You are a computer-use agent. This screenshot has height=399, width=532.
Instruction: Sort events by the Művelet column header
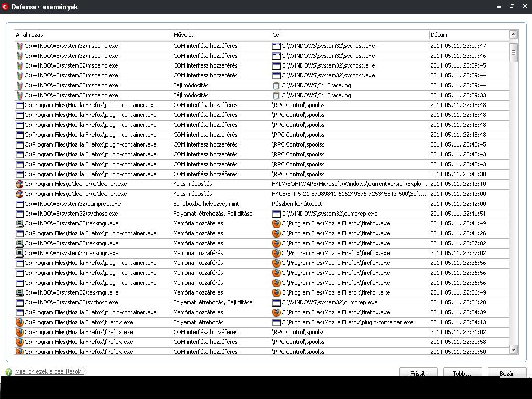click(221, 35)
